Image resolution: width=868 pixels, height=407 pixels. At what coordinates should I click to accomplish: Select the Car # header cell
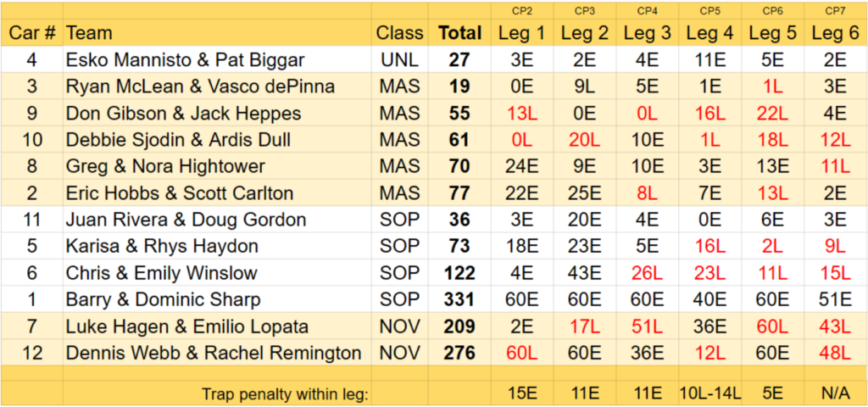pos(32,33)
